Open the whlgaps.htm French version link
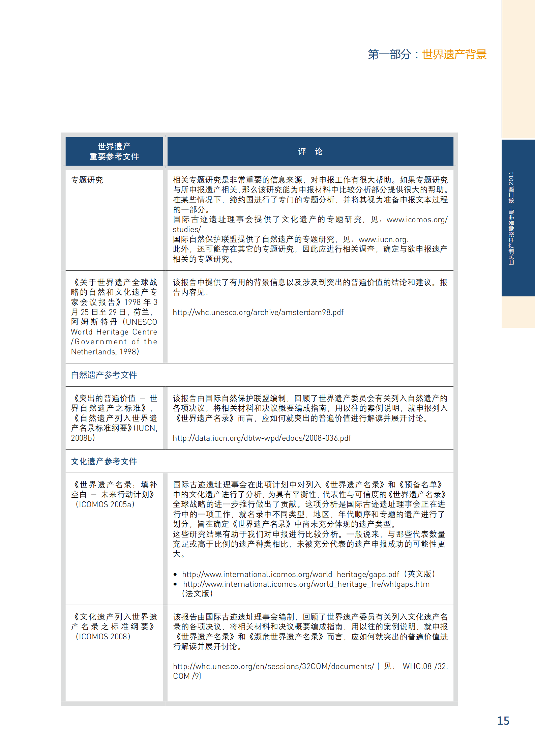The height and width of the screenshot is (756, 535). point(306,584)
